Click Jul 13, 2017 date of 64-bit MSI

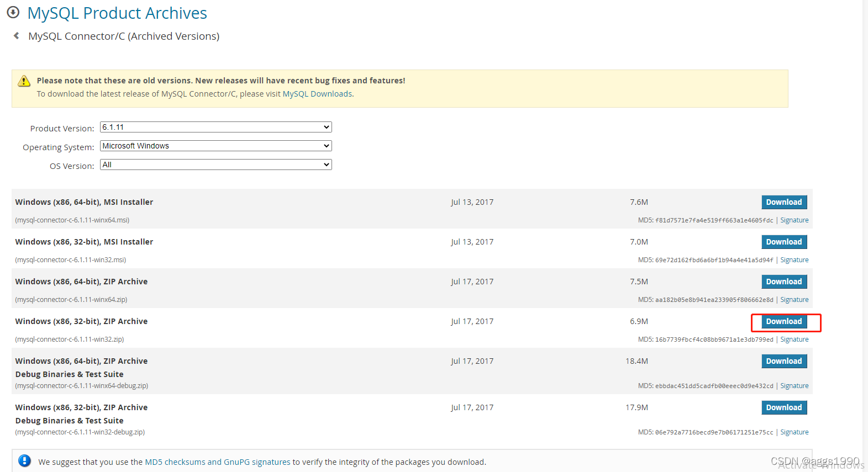pyautogui.click(x=472, y=202)
